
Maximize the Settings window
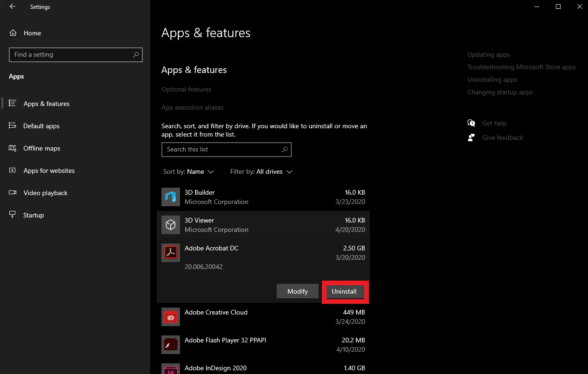click(x=558, y=7)
